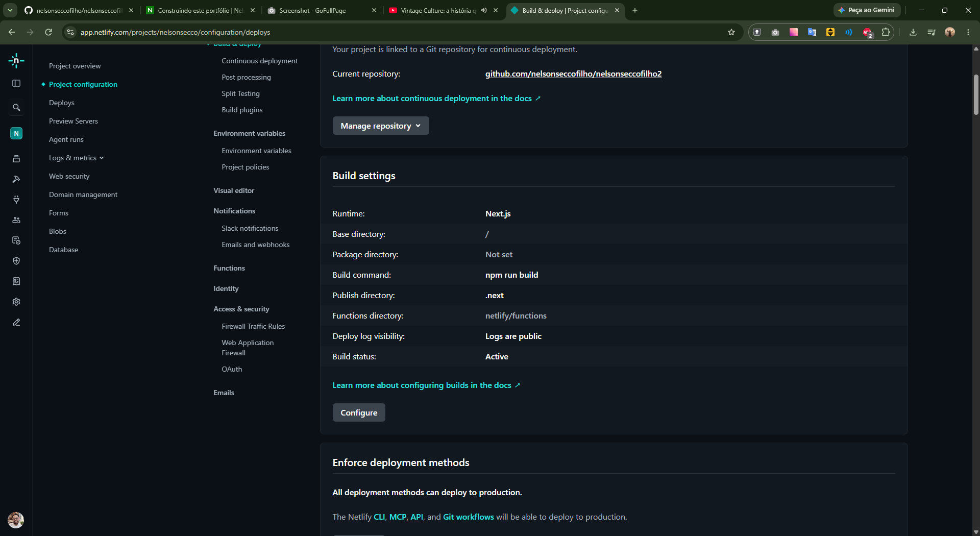Open Domain management in the sidebar
Screen dimensions: 980x536
[x=83, y=194]
